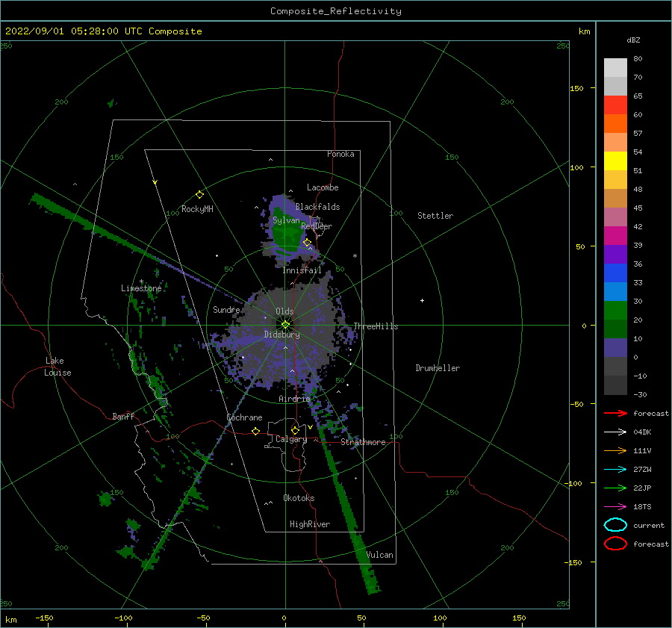The image size is (672, 628).
Task: Click the Airdrie city label
Action: (x=294, y=399)
